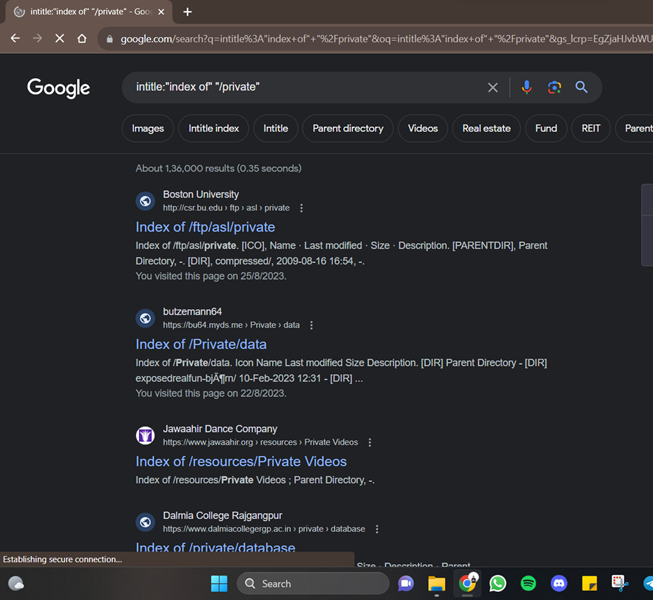The height and width of the screenshot is (600, 653).
Task: Open Spotify from the taskbar
Action: coord(528,583)
